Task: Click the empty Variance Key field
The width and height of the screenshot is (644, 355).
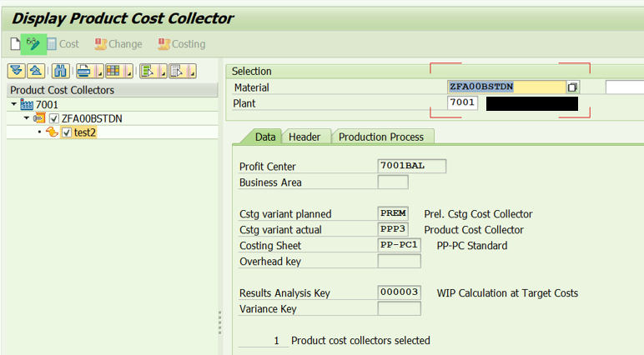Action: coord(399,308)
